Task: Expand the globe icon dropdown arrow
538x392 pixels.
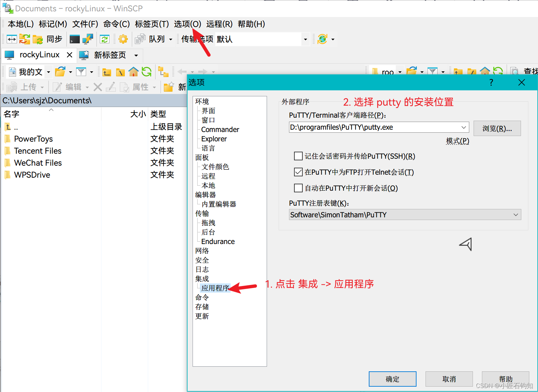Action: pyautogui.click(x=333, y=39)
